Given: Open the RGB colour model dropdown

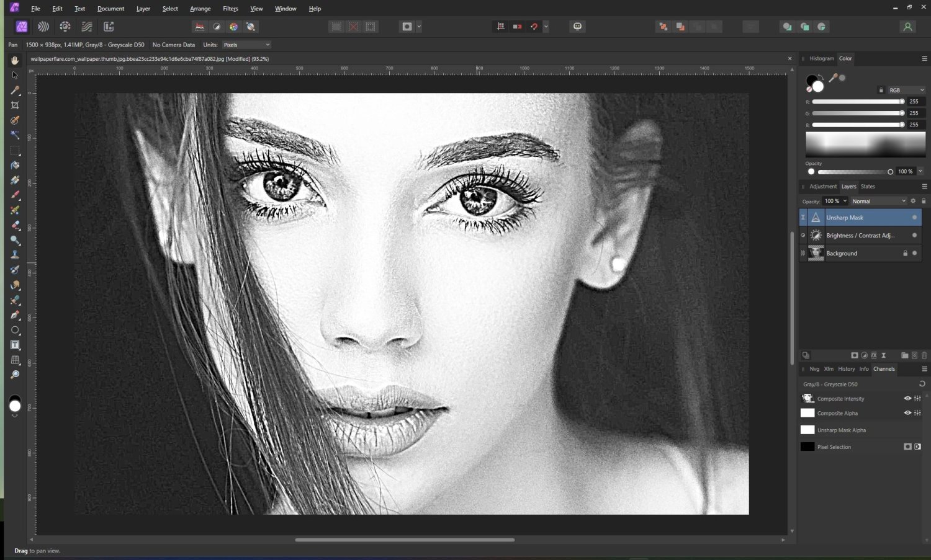Looking at the screenshot, I should (906, 90).
